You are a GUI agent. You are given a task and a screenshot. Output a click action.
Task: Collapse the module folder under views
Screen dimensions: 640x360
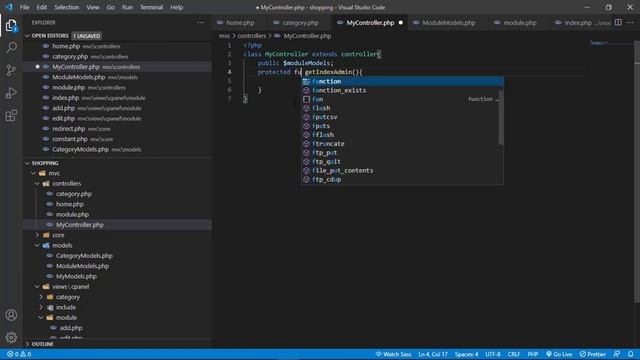[41, 318]
